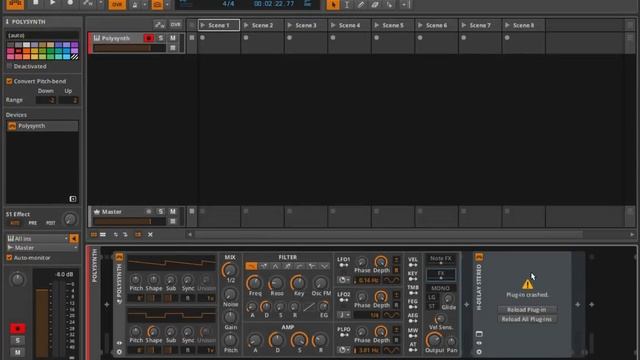Click the S1 Effect PRE button
This screenshot has height=360, width=640.
[x=33, y=223]
